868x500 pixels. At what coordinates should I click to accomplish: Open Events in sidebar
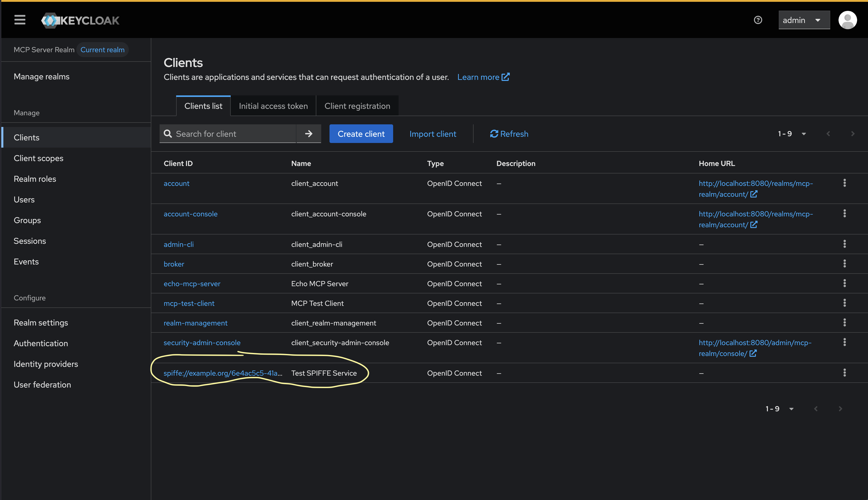pyautogui.click(x=76, y=262)
